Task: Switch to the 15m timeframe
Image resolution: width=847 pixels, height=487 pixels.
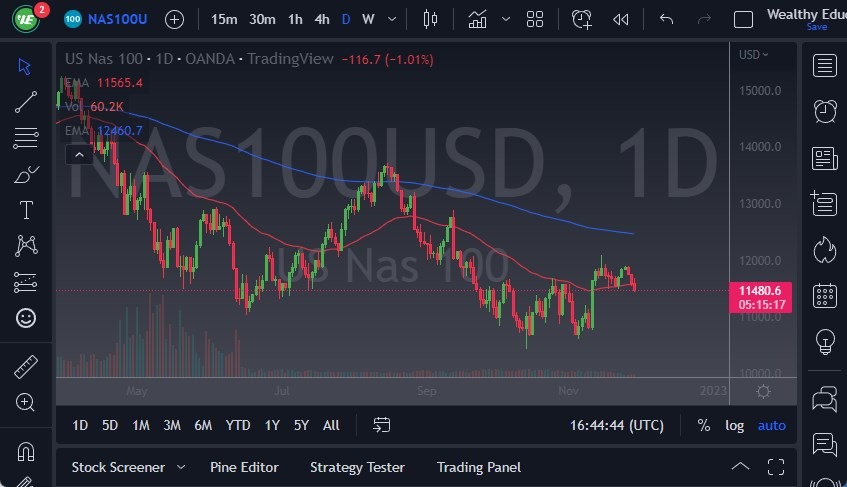Action: [224, 19]
